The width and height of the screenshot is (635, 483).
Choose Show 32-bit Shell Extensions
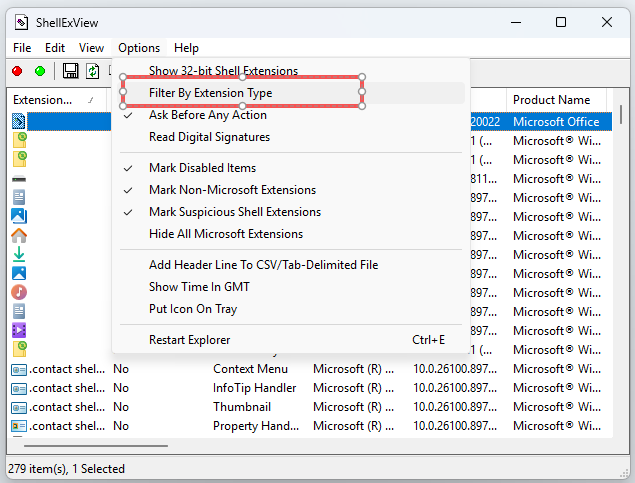coord(291,71)
